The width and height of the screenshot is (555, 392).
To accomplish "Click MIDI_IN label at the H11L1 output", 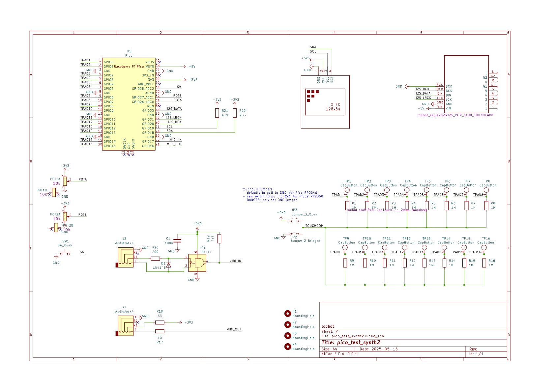I will click(x=235, y=261).
